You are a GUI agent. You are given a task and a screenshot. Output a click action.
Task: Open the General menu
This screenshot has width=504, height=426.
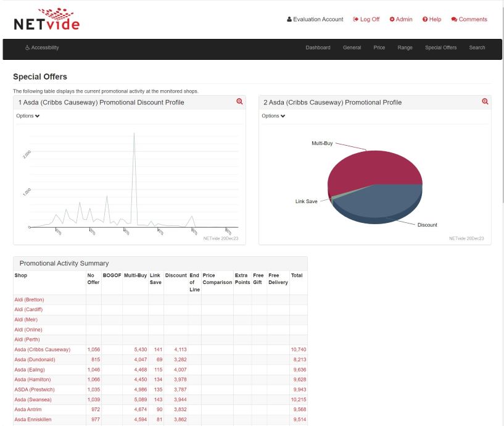coord(352,48)
